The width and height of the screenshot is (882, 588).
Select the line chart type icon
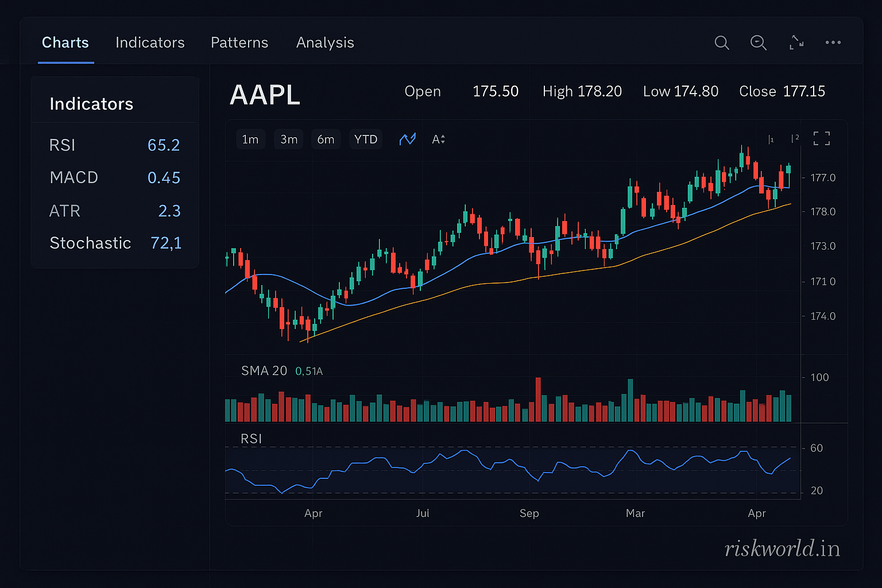(x=407, y=140)
